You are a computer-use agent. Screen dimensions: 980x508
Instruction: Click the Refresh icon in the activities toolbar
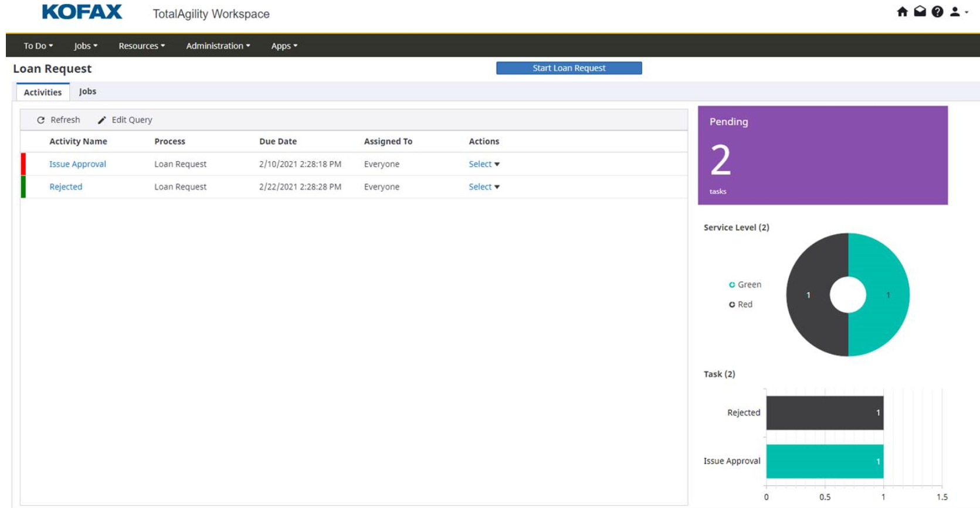tap(40, 120)
